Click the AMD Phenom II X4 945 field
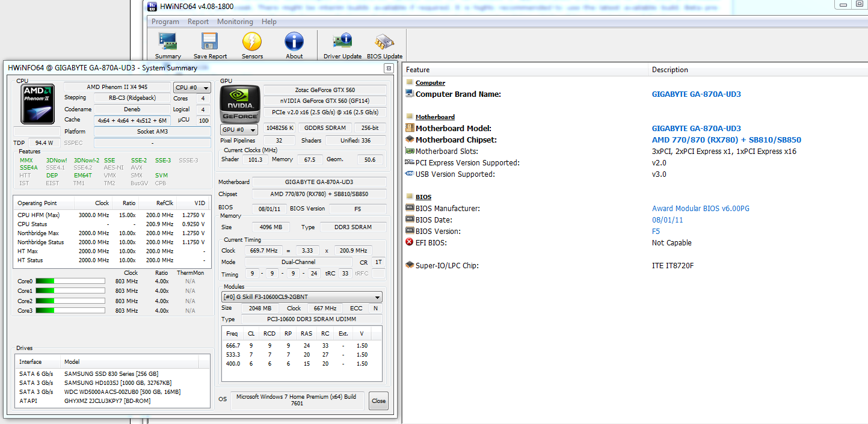The image size is (868, 424). pos(117,87)
